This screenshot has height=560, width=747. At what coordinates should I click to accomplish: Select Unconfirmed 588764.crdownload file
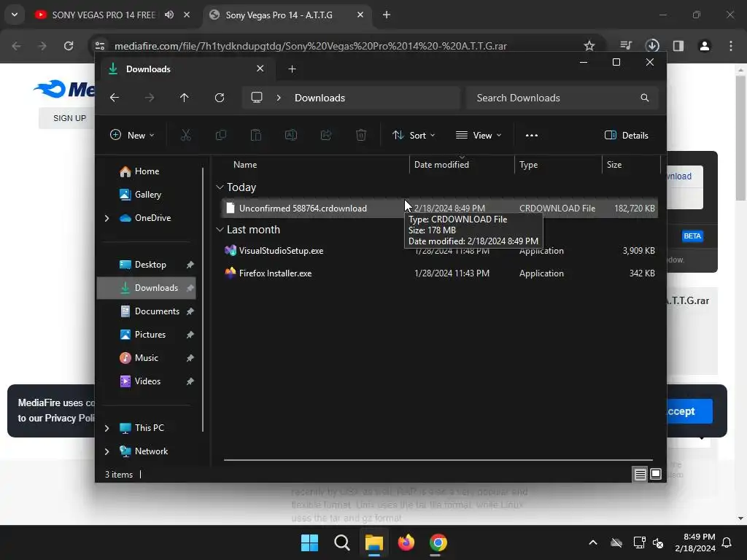pyautogui.click(x=439, y=208)
